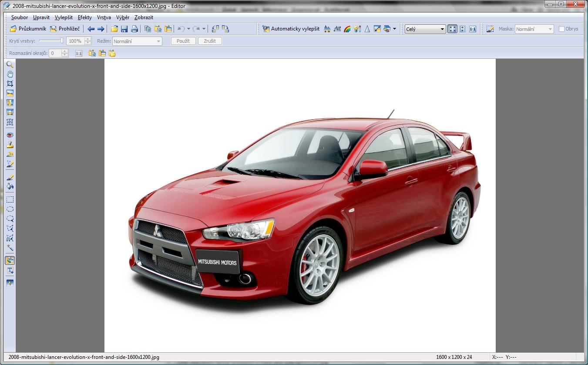The image size is (588, 365).
Task: Choose the rectangular selection tool
Action: pos(10,200)
